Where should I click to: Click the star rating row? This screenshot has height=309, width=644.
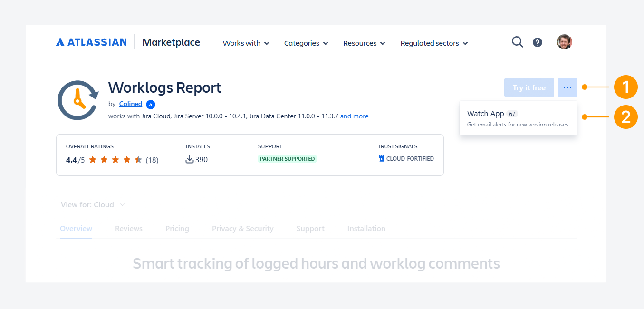[x=115, y=160]
